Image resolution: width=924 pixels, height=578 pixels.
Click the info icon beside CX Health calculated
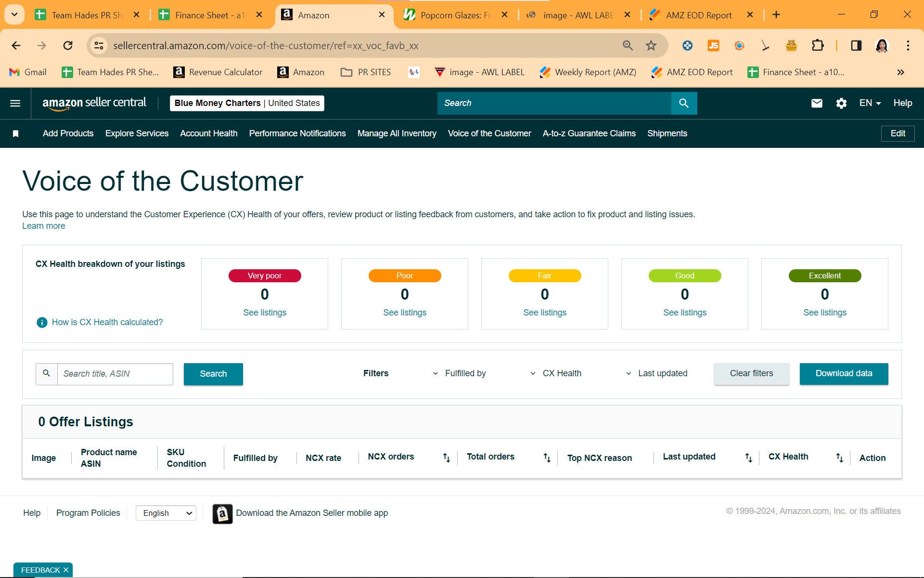click(x=42, y=322)
